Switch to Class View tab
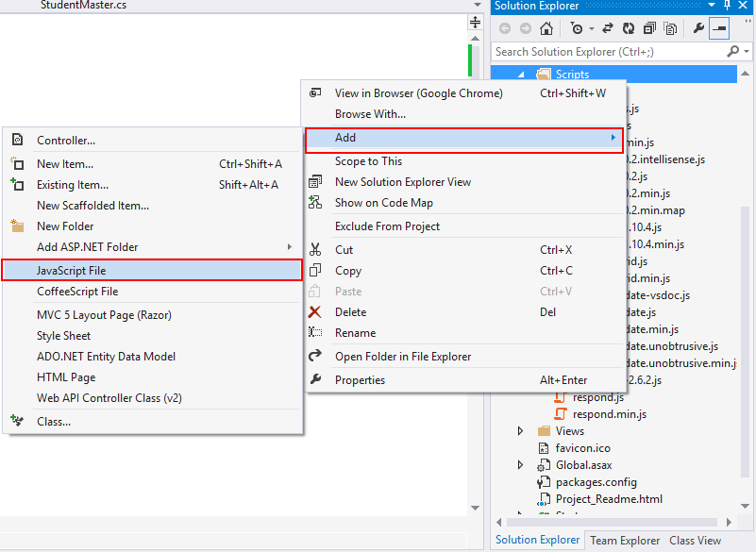 695,541
